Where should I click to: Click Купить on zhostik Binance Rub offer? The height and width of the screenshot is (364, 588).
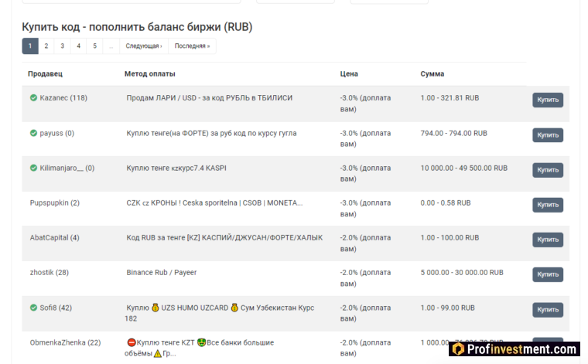[547, 274]
